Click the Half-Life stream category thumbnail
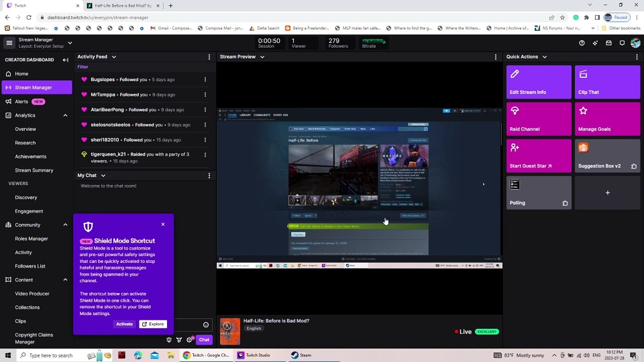This screenshot has height=362, width=644. pos(230,332)
